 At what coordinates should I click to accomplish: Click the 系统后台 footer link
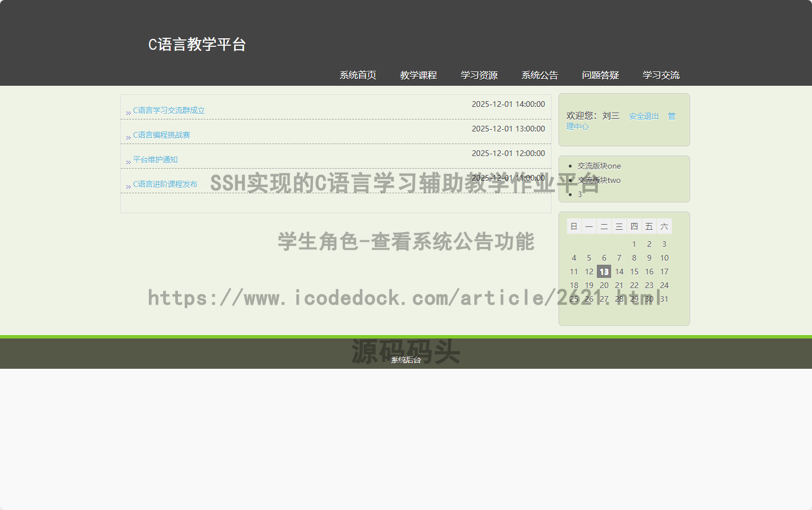(406, 360)
